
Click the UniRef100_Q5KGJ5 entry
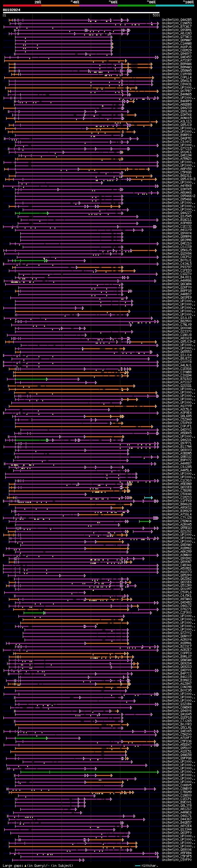click(177, 250)
